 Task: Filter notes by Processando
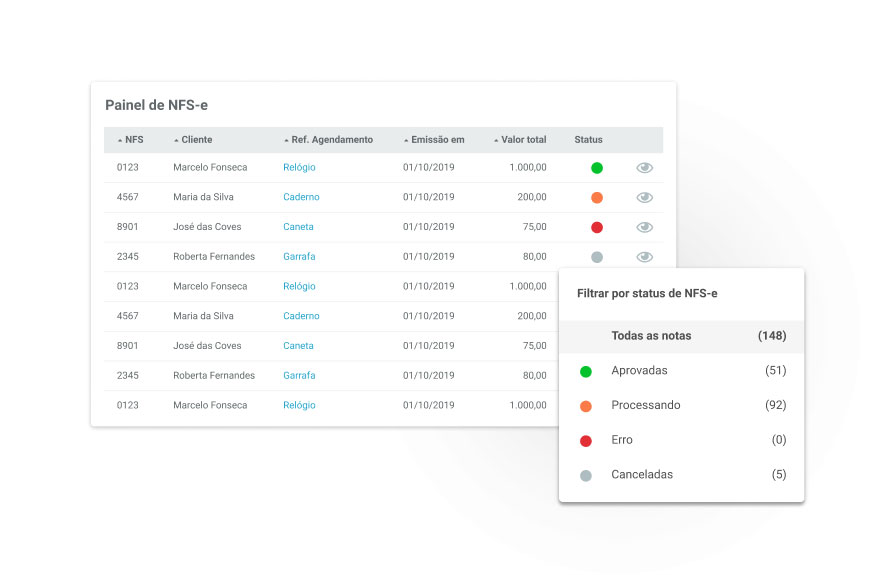click(681, 405)
